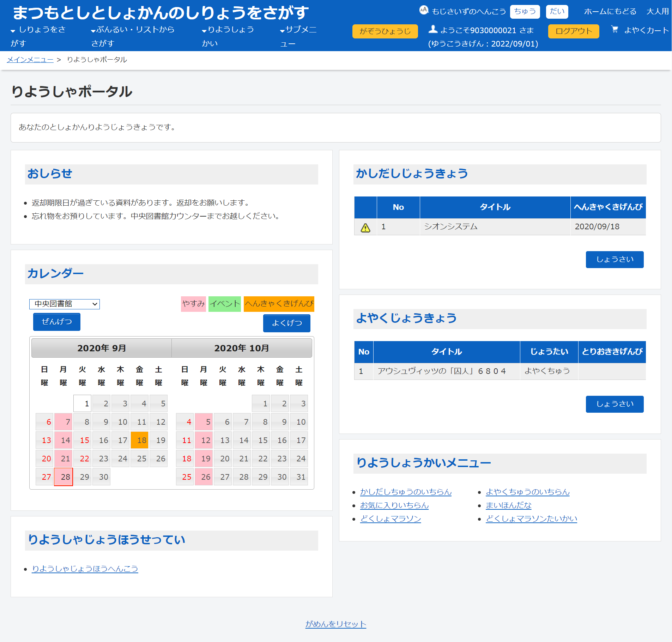Select the 2020年 9月 calendar header

tap(102, 348)
